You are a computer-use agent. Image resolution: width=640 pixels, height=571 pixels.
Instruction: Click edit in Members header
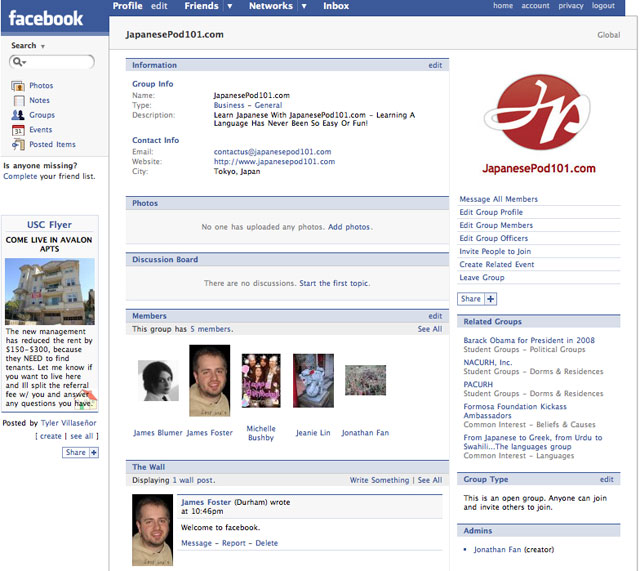pyautogui.click(x=435, y=315)
